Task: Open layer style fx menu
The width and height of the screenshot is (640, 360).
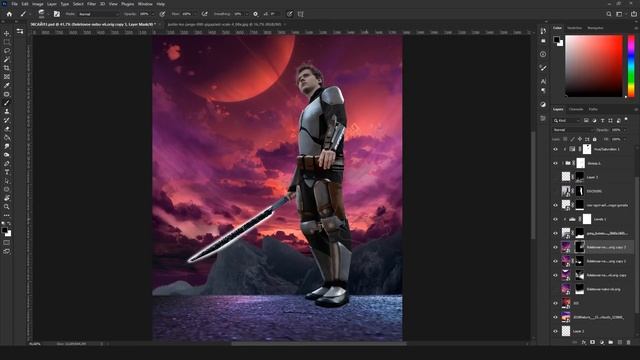Action: (x=584, y=342)
